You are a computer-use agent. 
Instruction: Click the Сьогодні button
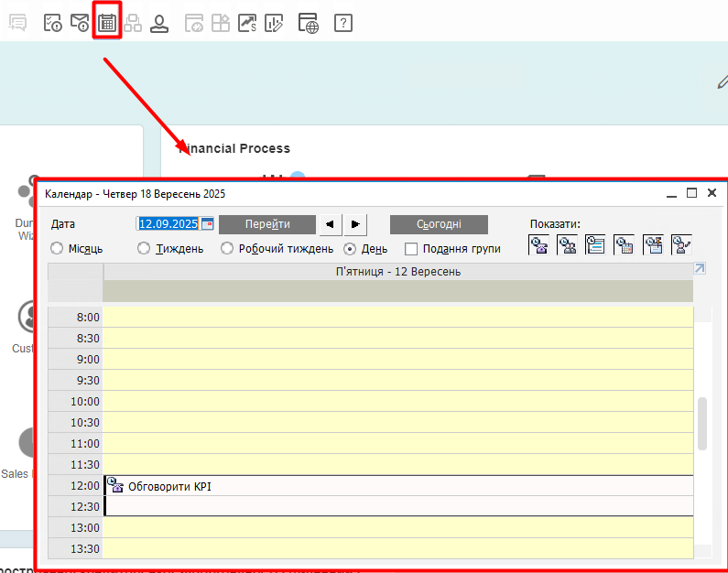(x=439, y=224)
